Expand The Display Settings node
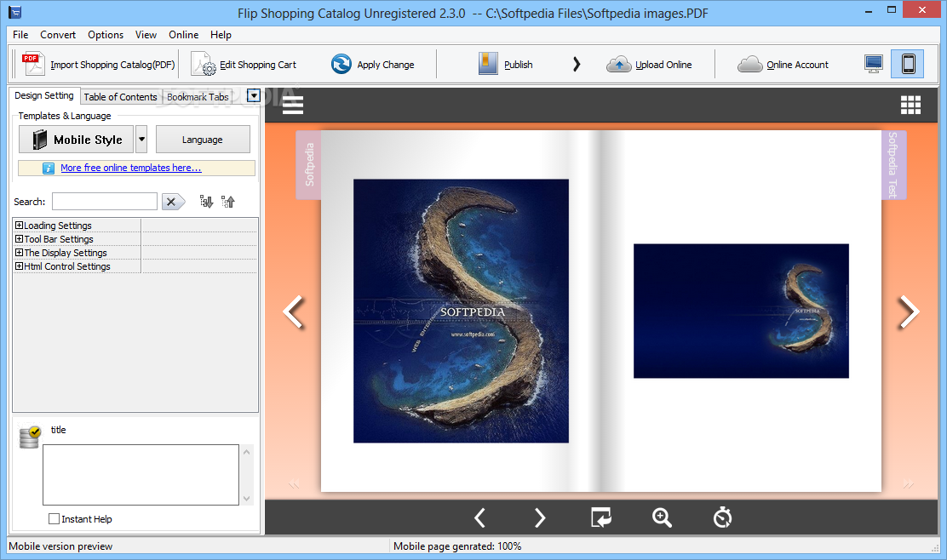This screenshot has width=947, height=560. (x=19, y=252)
